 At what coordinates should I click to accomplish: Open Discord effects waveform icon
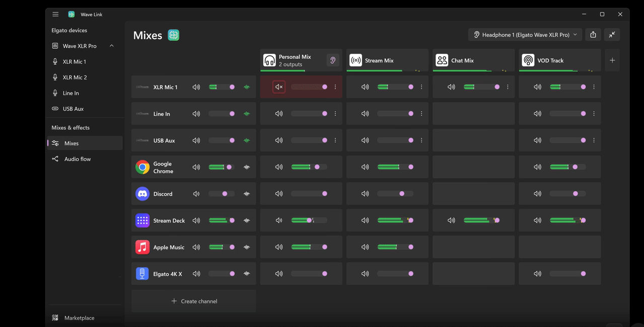pos(247,194)
